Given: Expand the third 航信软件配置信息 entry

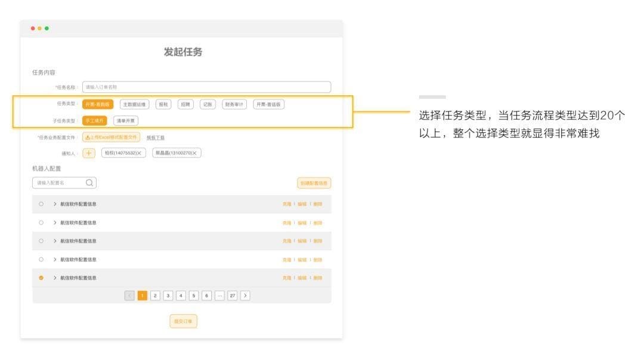Looking at the screenshot, I should [54, 240].
